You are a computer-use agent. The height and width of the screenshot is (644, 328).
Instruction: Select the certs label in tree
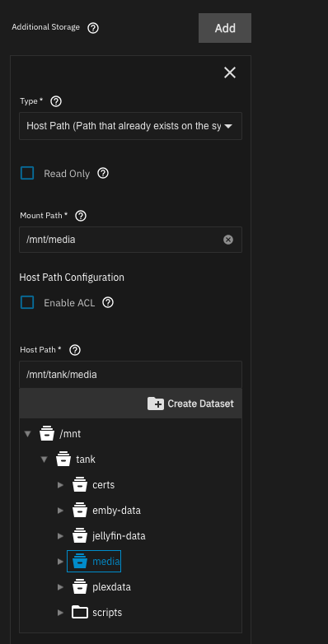104,484
